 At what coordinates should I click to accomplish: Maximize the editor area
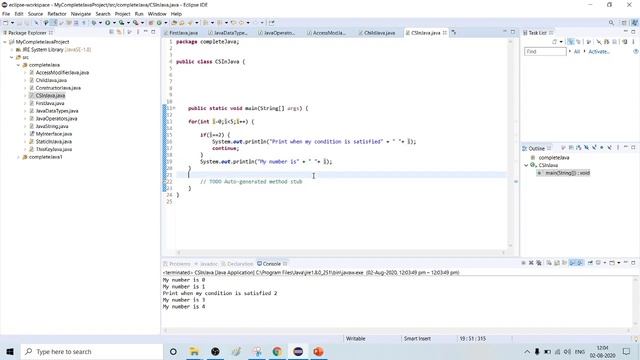pyautogui.click(x=513, y=32)
